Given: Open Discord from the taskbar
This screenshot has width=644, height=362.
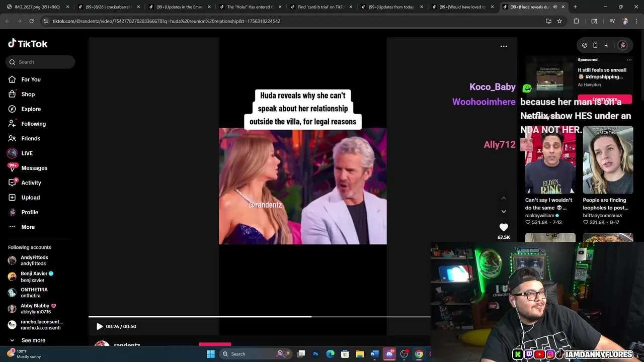Looking at the screenshot, I should (389, 354).
